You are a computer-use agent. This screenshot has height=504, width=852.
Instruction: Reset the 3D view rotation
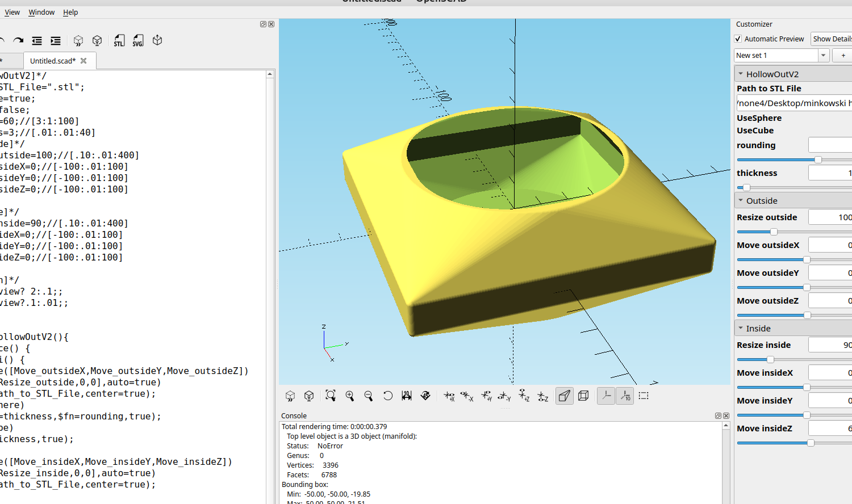388,396
